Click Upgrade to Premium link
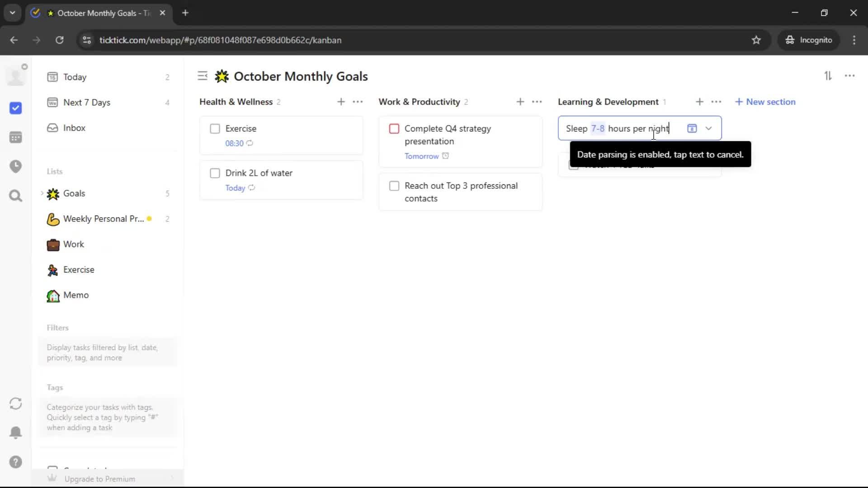Screen dimensions: 868x488 tap(99, 479)
